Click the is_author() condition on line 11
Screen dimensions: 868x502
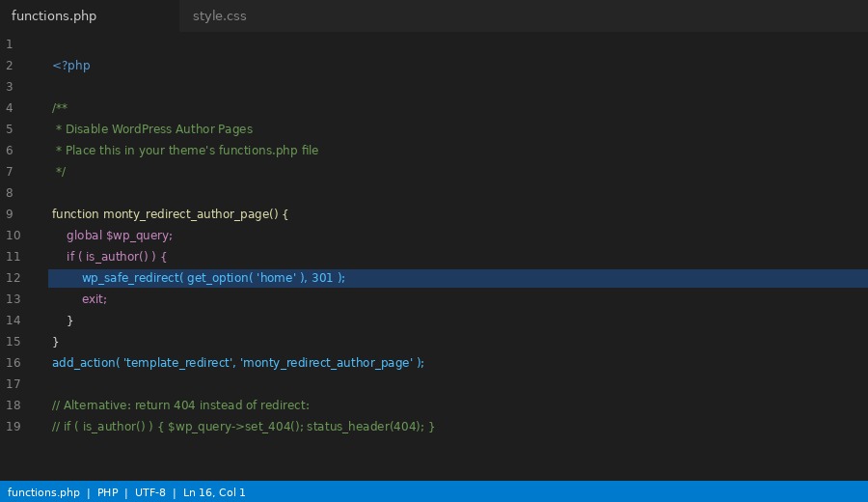[x=116, y=257]
